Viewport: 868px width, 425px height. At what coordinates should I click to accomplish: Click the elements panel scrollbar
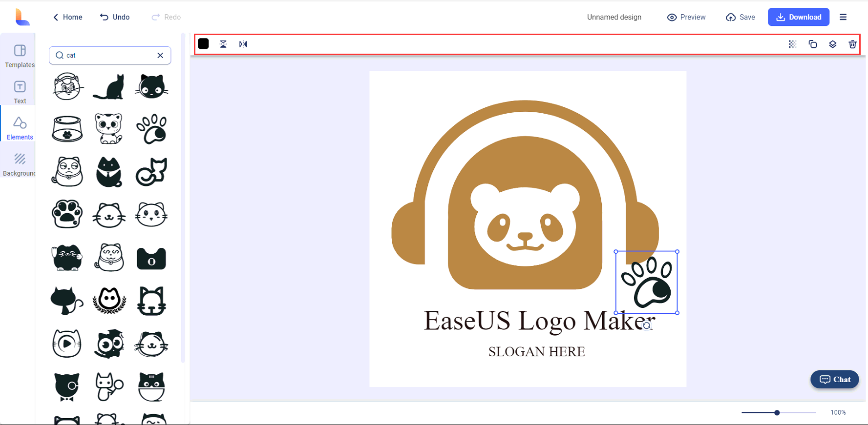coord(183,198)
